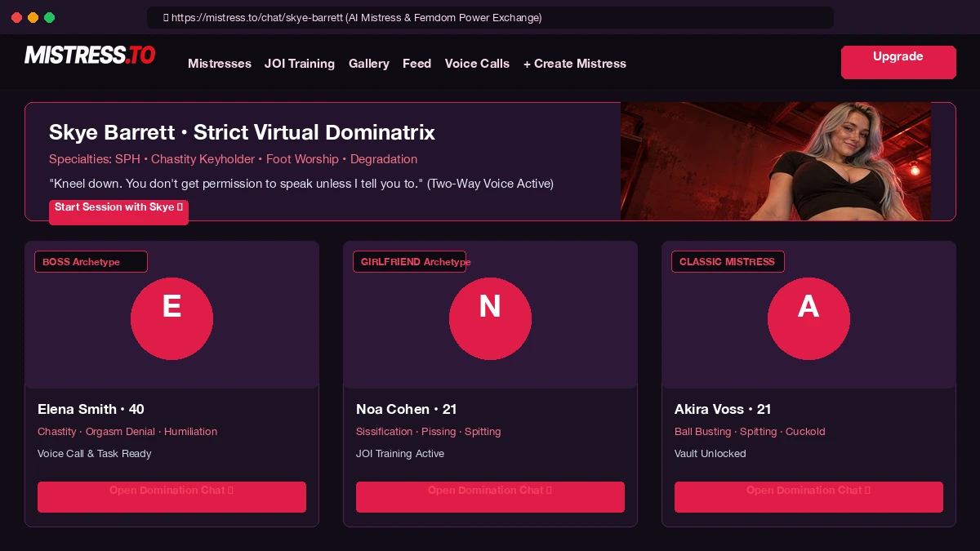Click the name Noa Cohen • 21
This screenshot has height=551, width=980.
click(407, 409)
